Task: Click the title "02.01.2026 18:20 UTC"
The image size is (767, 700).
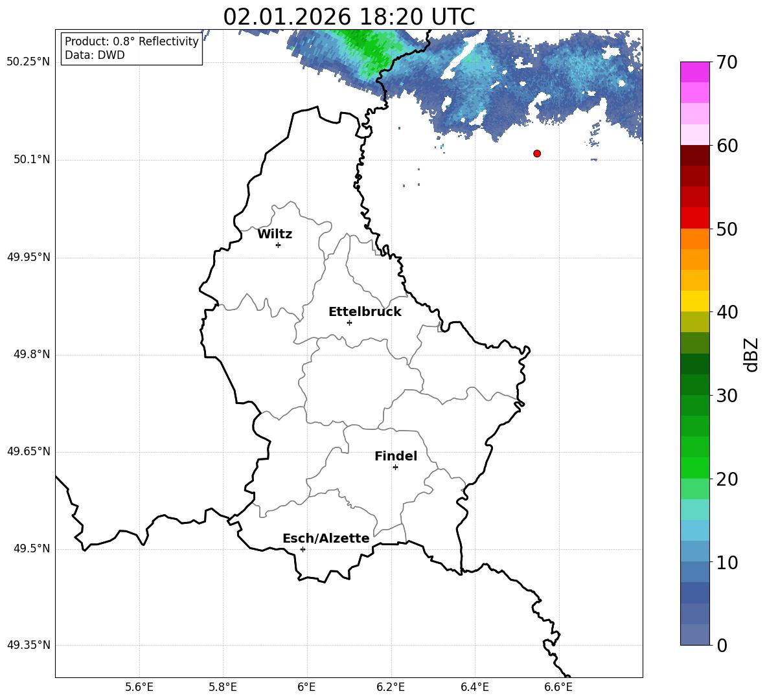Action: (x=349, y=17)
